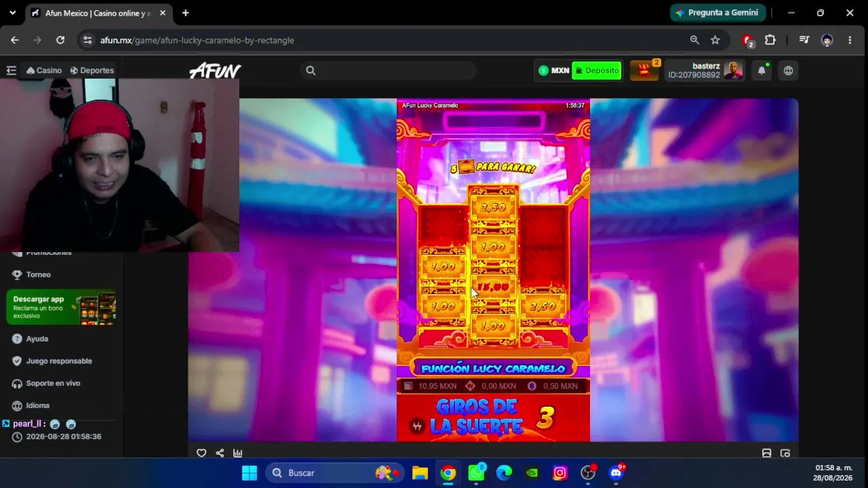Open the Chrome extensions puzzle icon

(770, 40)
